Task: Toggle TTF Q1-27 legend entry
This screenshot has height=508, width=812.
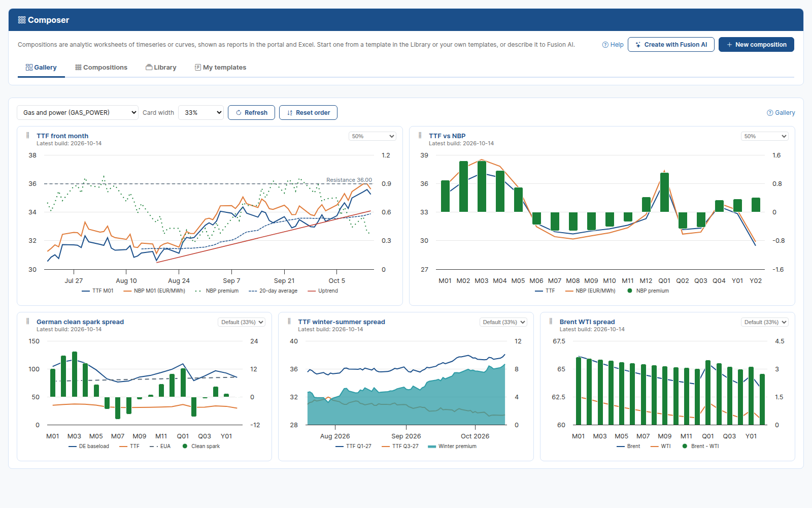Action: (x=353, y=447)
